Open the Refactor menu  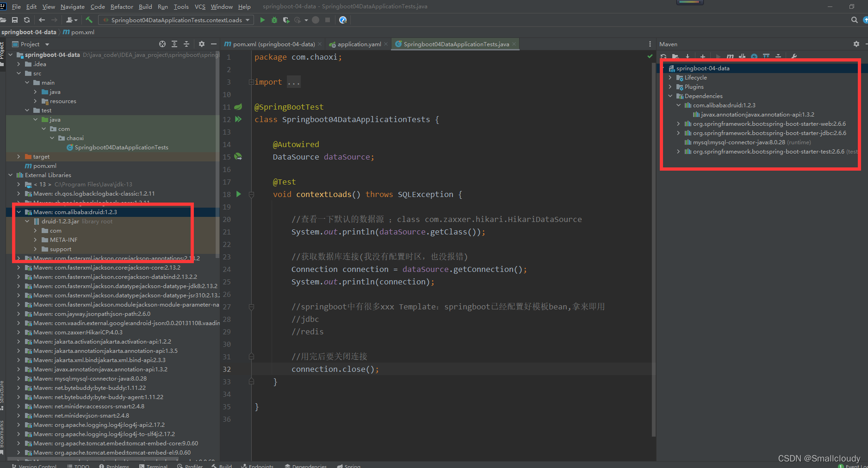[x=122, y=6]
